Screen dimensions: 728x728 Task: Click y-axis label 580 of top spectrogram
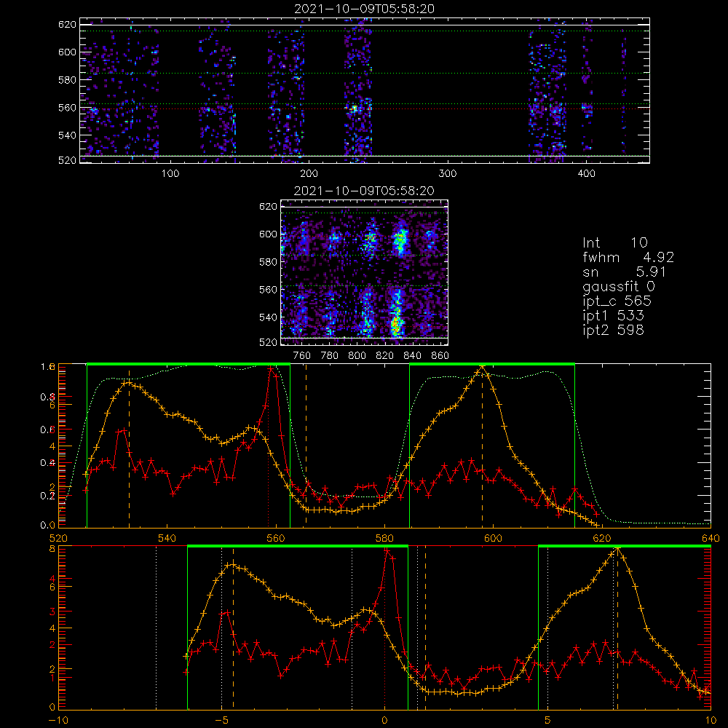pyautogui.click(x=67, y=80)
